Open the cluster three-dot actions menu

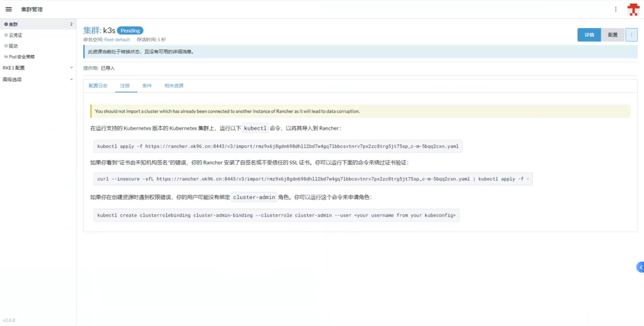click(631, 35)
